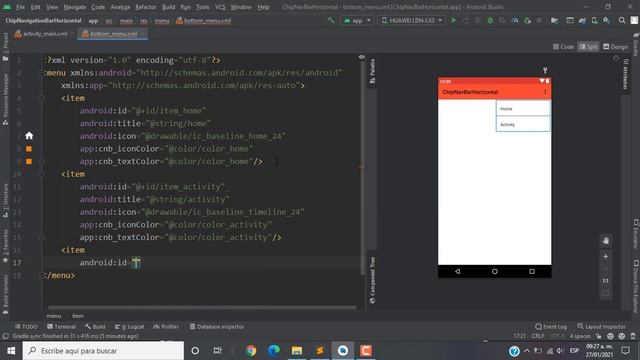The image size is (640, 360).
Task: Collapse the second item fold marker at line 10
Action: click(x=42, y=174)
